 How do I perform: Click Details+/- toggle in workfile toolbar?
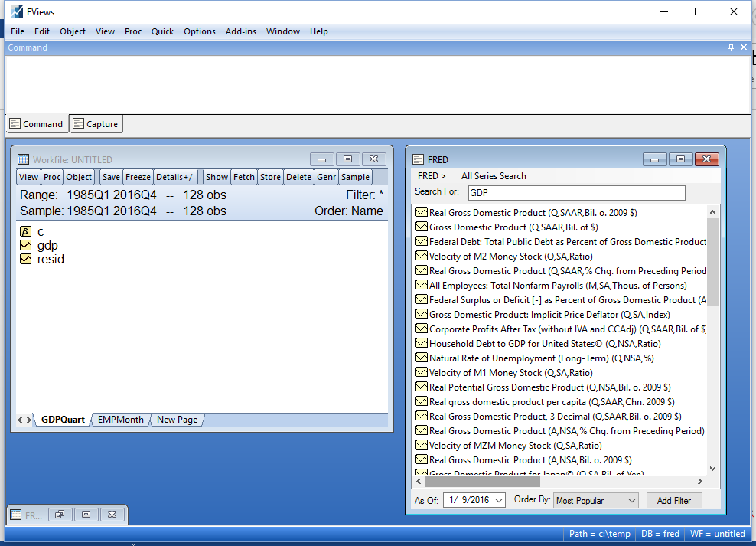point(176,177)
